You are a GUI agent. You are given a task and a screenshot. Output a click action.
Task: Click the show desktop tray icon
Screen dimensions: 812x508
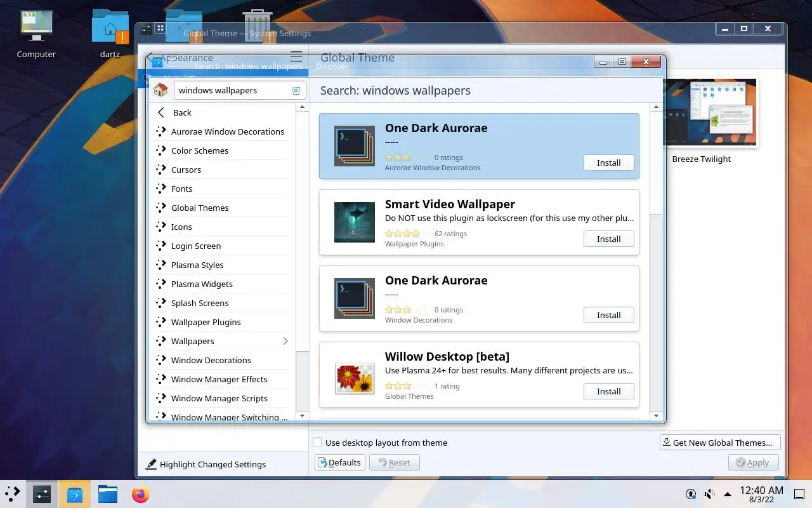click(x=799, y=494)
